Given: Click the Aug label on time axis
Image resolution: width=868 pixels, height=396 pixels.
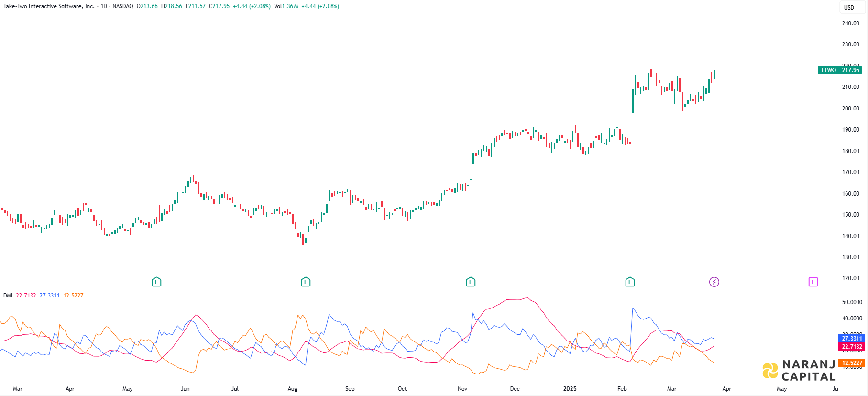Looking at the screenshot, I should (292, 389).
